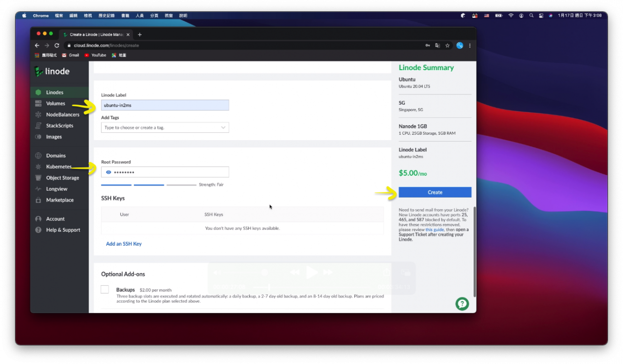This screenshot has width=623, height=364.
Task: Click the 'Strength: Fair' text
Action: 211,185
